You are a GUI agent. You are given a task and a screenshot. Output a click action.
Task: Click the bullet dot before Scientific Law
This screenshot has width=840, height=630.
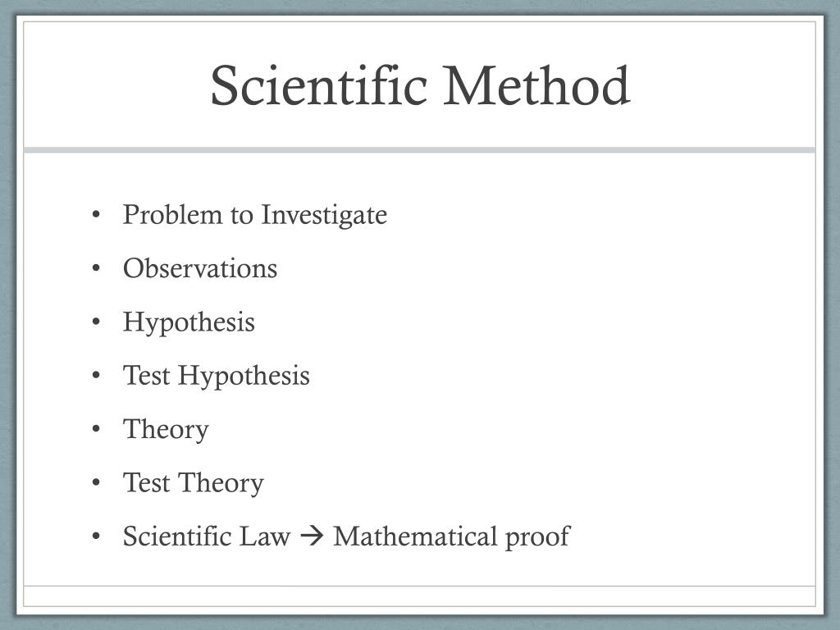[96, 536]
